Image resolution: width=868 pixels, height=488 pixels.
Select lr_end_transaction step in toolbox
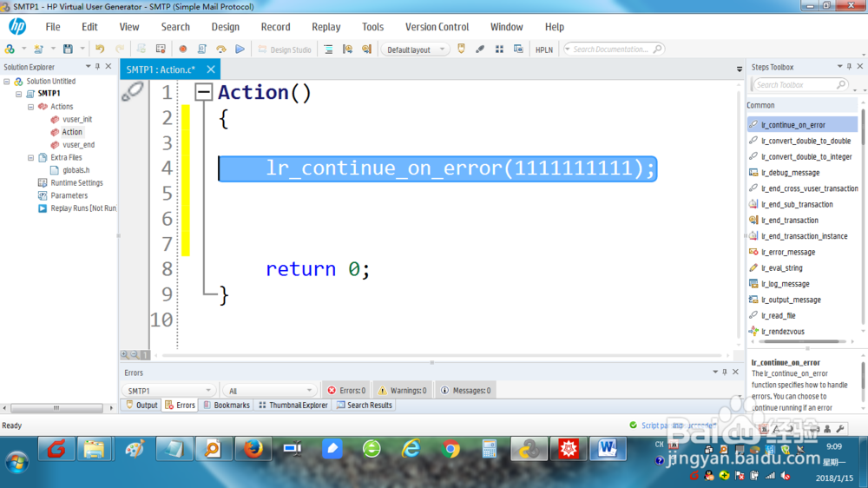click(789, 220)
